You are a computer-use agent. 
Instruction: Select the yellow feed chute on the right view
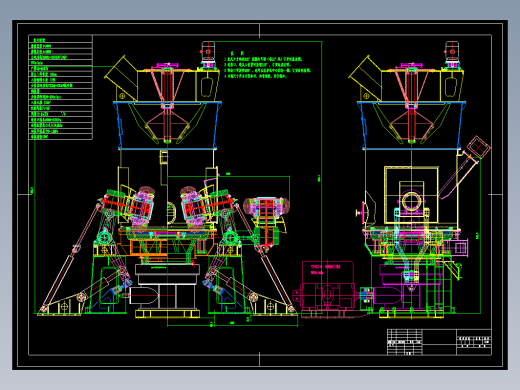click(365, 78)
